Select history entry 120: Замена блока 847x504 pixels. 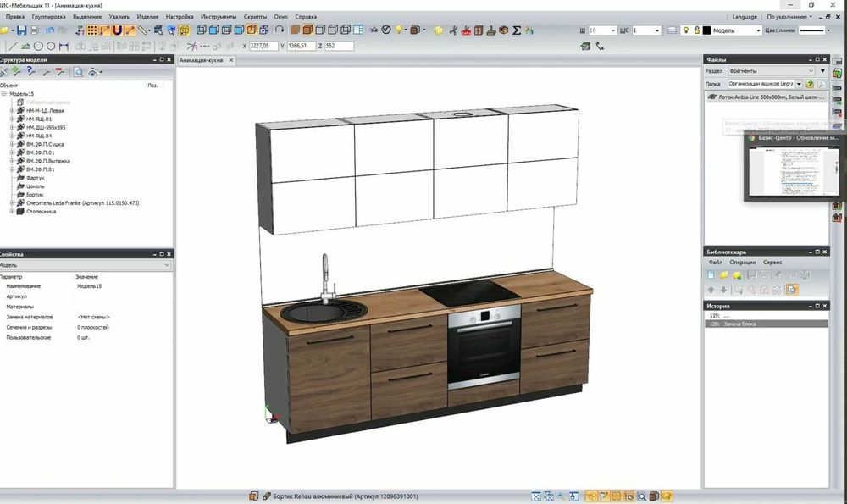click(x=767, y=324)
